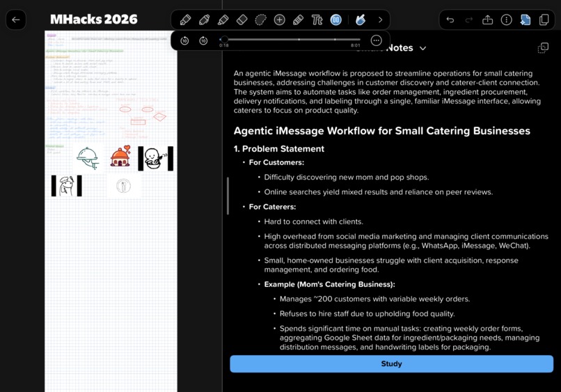Click the audio playback scrubber handle
Image resolution: width=561 pixels, height=392 pixels.
pyautogui.click(x=224, y=40)
